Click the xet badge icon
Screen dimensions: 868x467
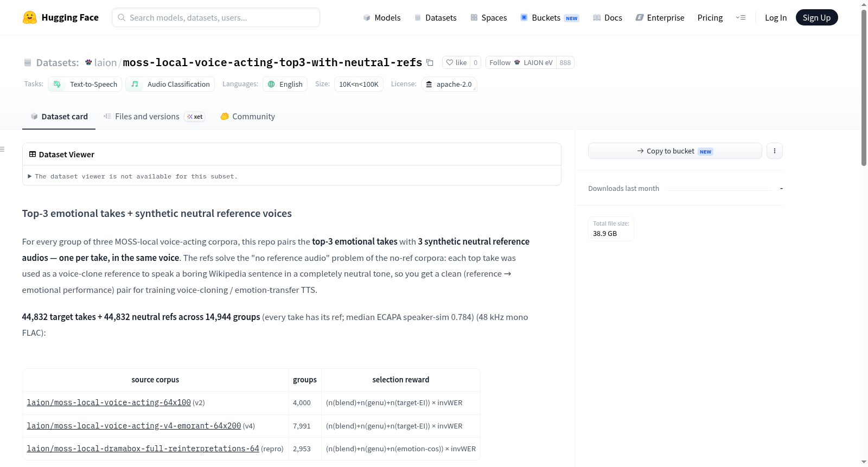195,117
